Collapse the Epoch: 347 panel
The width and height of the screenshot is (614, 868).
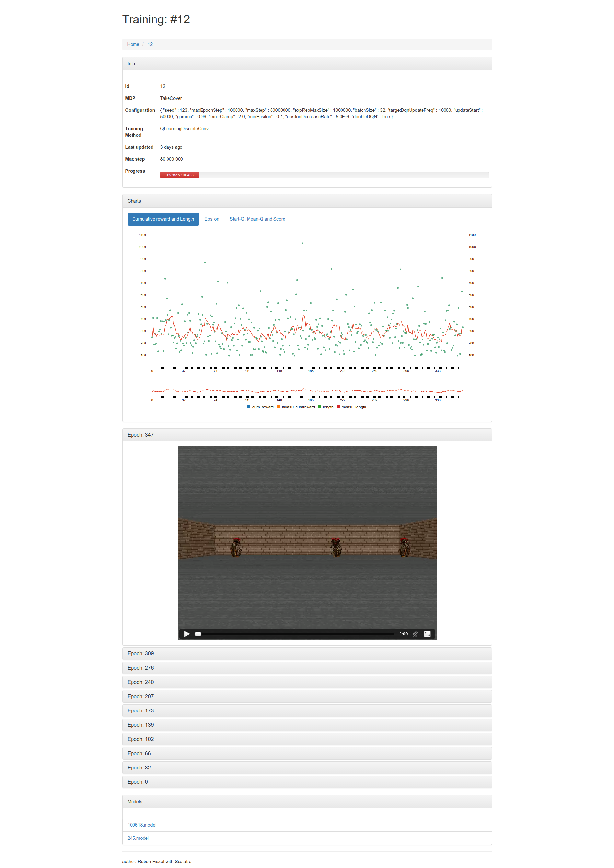(x=307, y=435)
